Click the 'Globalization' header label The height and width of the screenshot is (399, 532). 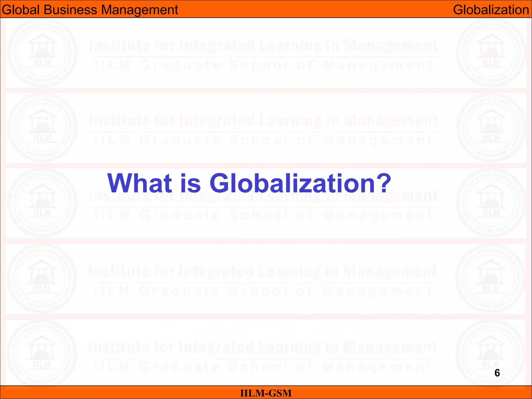pyautogui.click(x=491, y=10)
